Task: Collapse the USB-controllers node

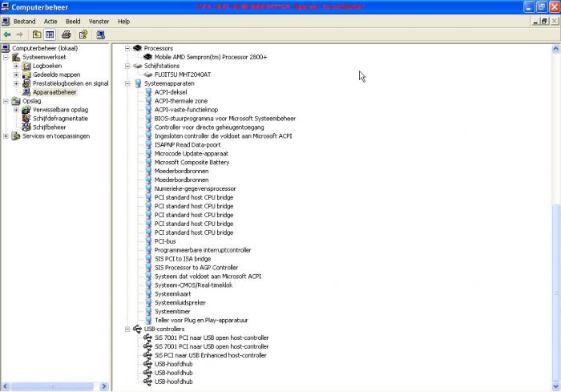Action: pyautogui.click(x=127, y=329)
